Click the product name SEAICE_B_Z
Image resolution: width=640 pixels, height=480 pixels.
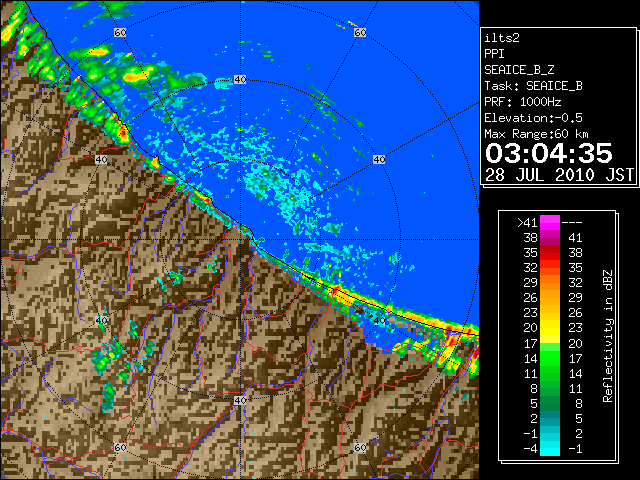[519, 70]
